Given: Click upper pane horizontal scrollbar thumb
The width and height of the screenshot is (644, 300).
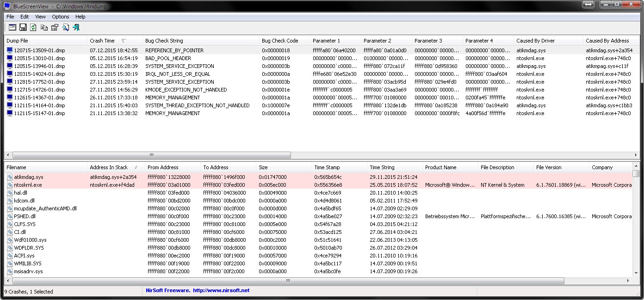Looking at the screenshot, I should pyautogui.click(x=151, y=155).
